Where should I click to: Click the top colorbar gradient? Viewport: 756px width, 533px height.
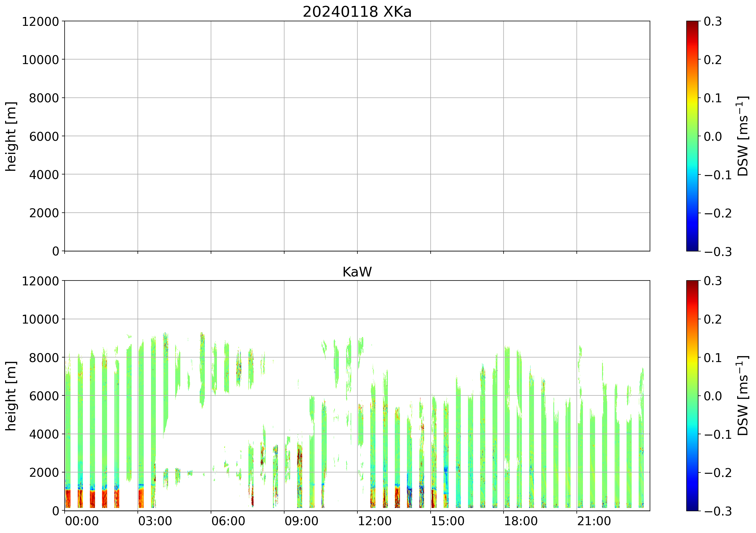(692, 136)
